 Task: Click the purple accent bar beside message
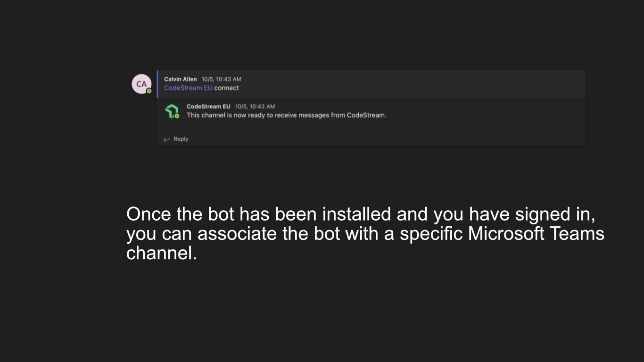coord(157,84)
